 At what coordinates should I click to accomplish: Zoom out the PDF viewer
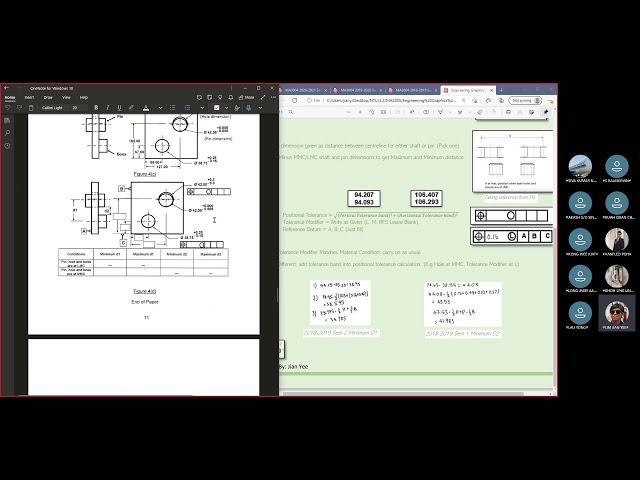(x=349, y=112)
